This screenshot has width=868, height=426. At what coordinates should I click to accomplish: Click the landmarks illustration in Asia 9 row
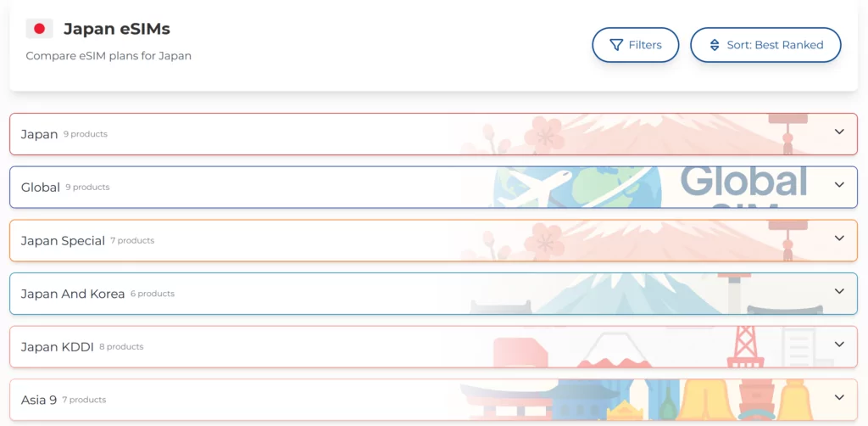[x=637, y=400]
